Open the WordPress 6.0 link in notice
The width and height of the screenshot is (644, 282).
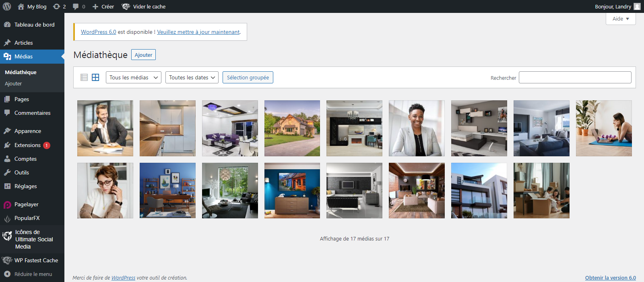click(99, 32)
